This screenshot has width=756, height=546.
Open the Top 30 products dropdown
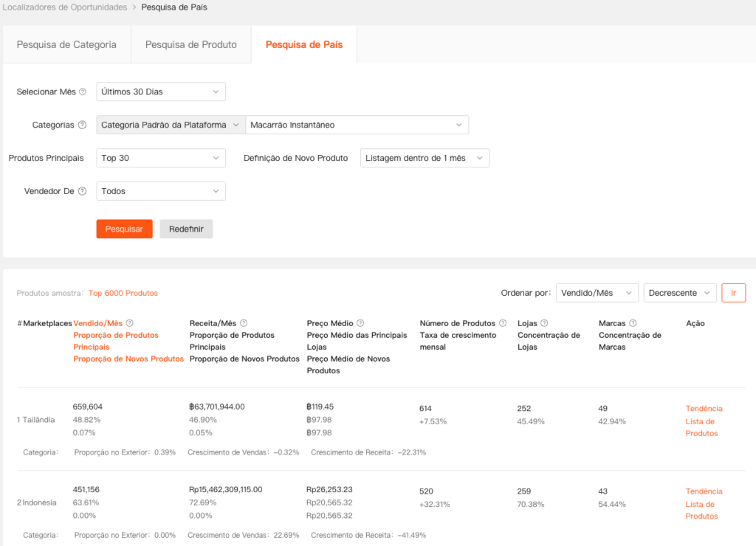[x=161, y=158]
